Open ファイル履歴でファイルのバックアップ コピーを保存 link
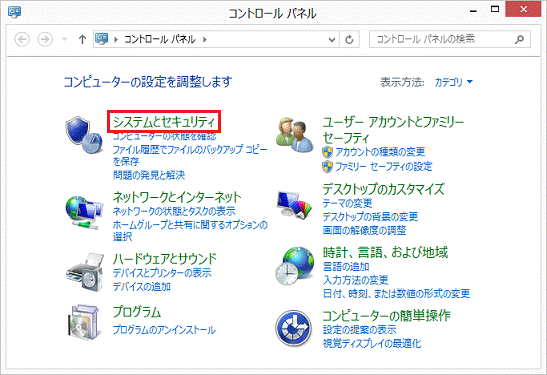The width and height of the screenshot is (547, 375). coord(190,156)
